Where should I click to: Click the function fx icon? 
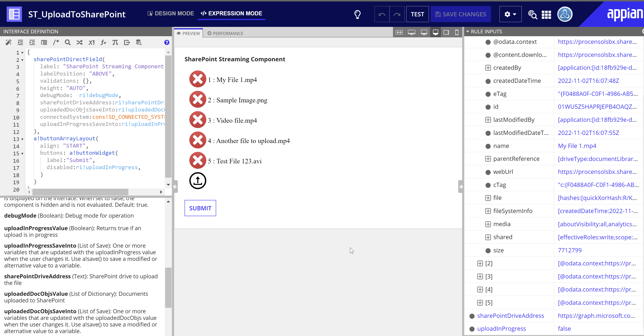pos(103,42)
